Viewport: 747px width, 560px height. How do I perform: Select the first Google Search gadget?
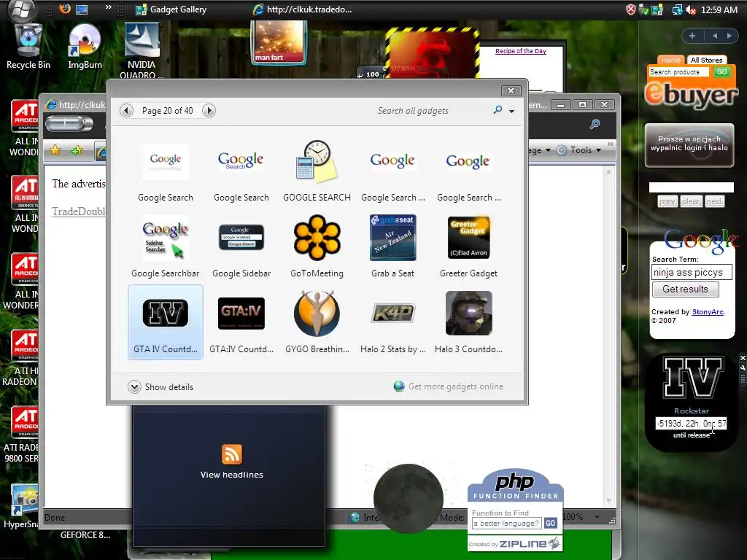(166, 171)
